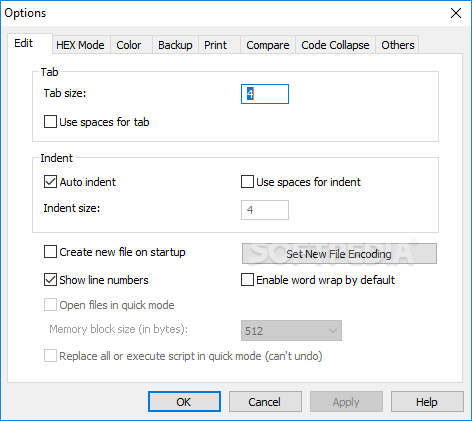Screen dimensions: 472x421
Task: Click the Set New File Encoding button
Action: (339, 254)
